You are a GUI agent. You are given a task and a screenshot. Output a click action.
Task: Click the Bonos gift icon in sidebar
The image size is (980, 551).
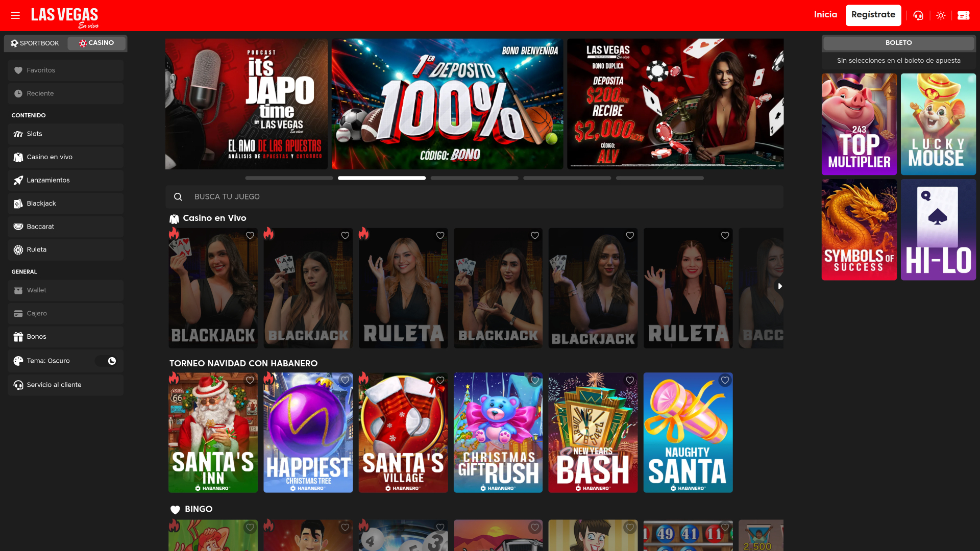18,337
